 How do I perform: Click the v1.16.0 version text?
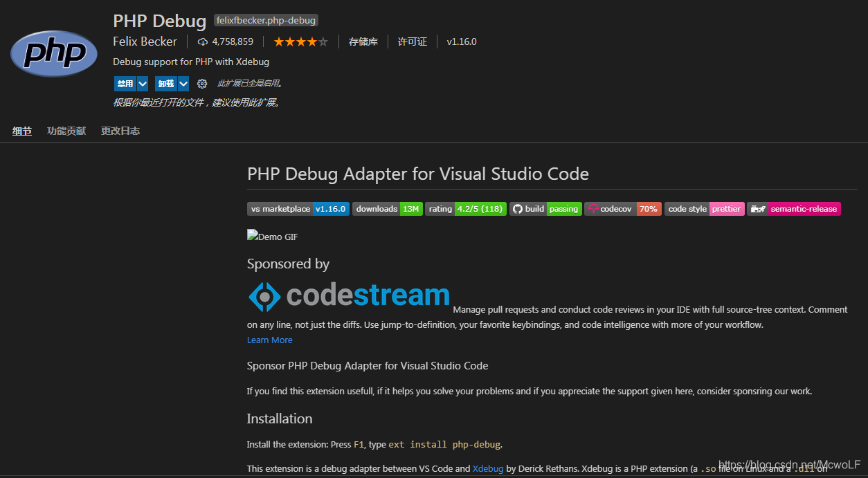click(462, 42)
